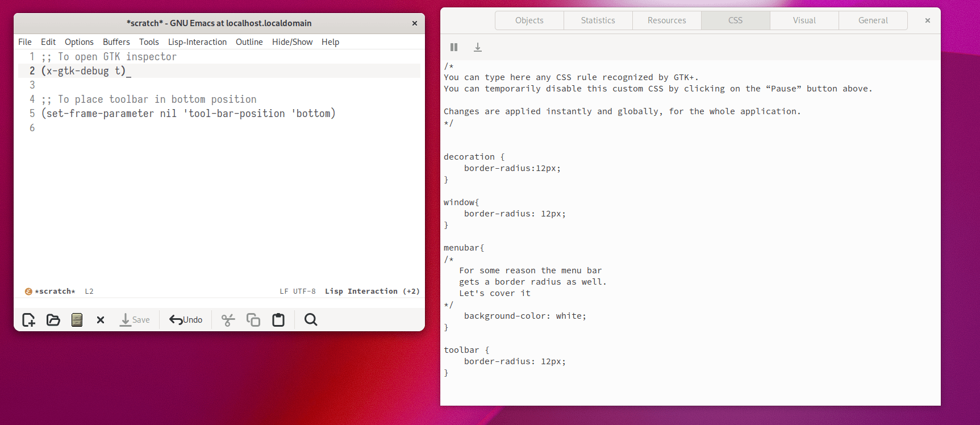The image size is (980, 425).
Task: Click the "background-color: white;" rule
Action: click(525, 316)
